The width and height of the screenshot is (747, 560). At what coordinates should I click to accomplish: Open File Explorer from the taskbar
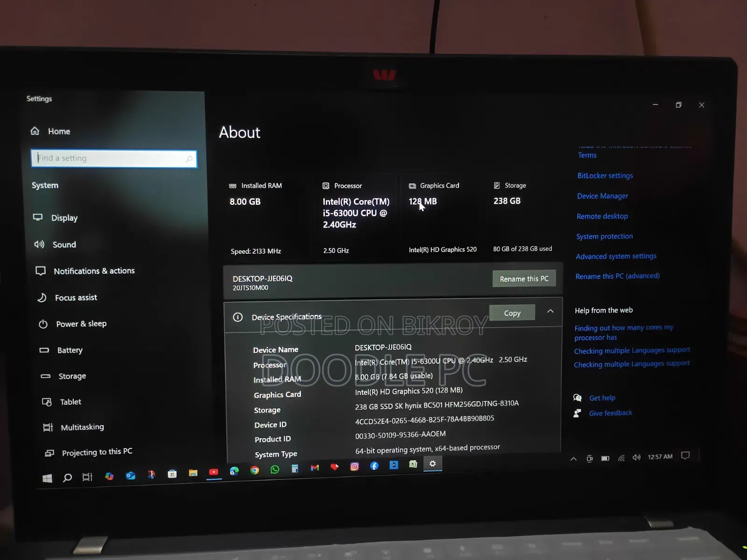point(193,473)
